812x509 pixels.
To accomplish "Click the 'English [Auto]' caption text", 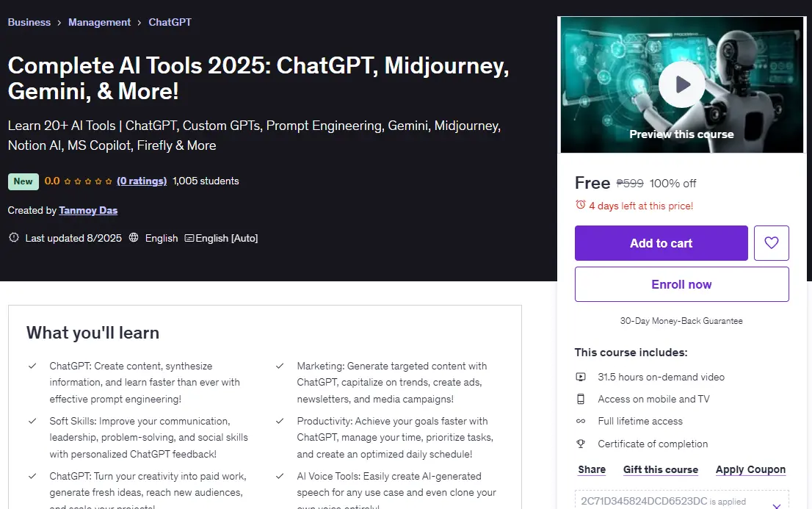I will pos(226,238).
